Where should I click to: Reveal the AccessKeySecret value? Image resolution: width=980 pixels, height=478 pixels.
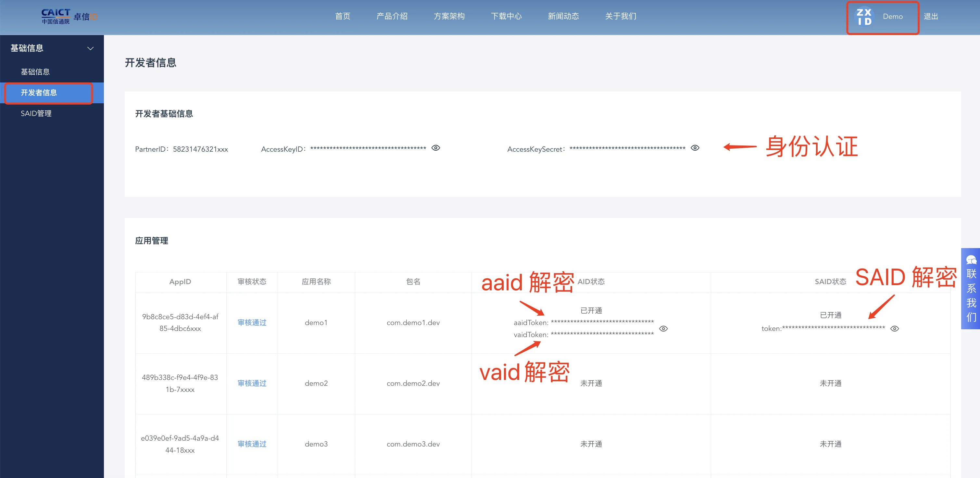(x=695, y=148)
